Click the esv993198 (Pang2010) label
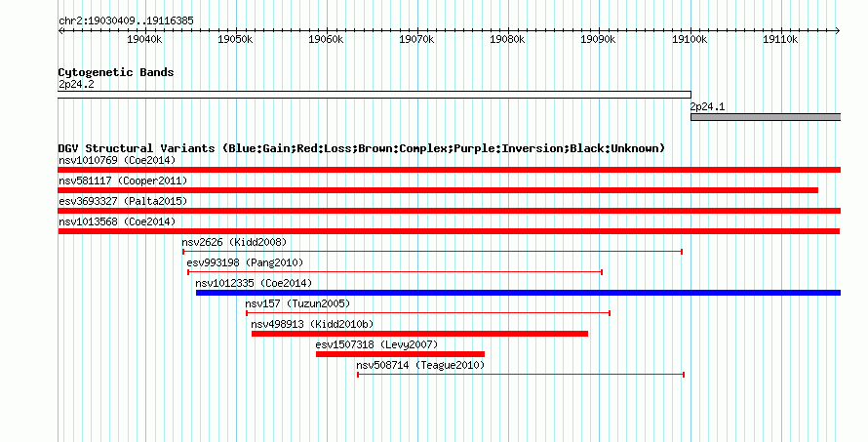The height and width of the screenshot is (442, 868). 245,263
